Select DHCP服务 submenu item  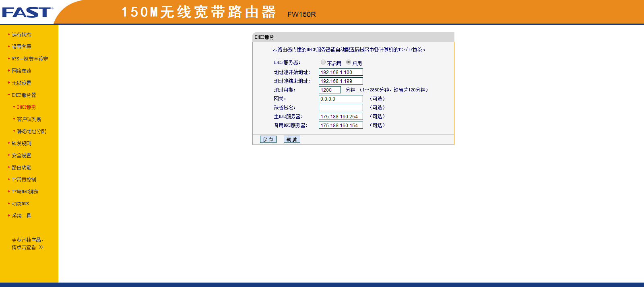(27, 107)
